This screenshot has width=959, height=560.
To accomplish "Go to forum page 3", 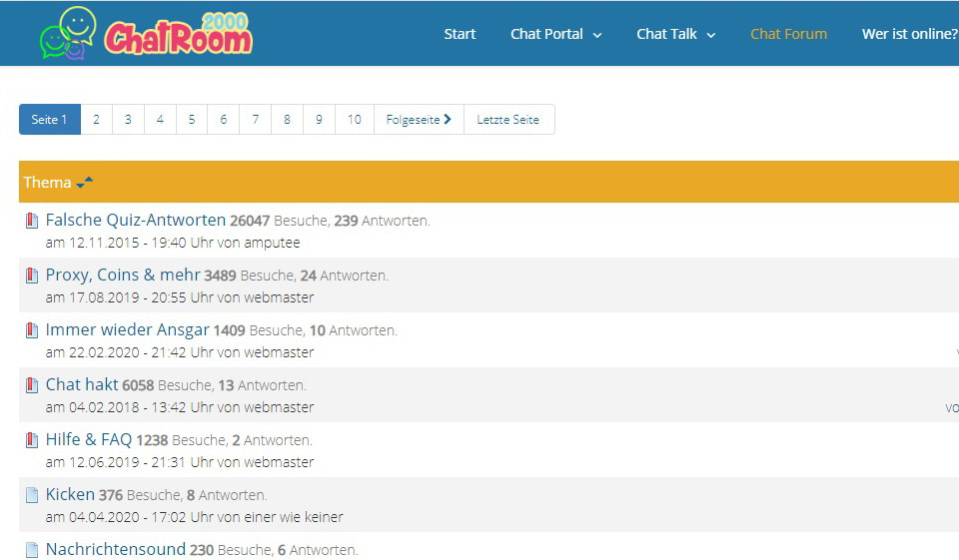I will pyautogui.click(x=128, y=119).
